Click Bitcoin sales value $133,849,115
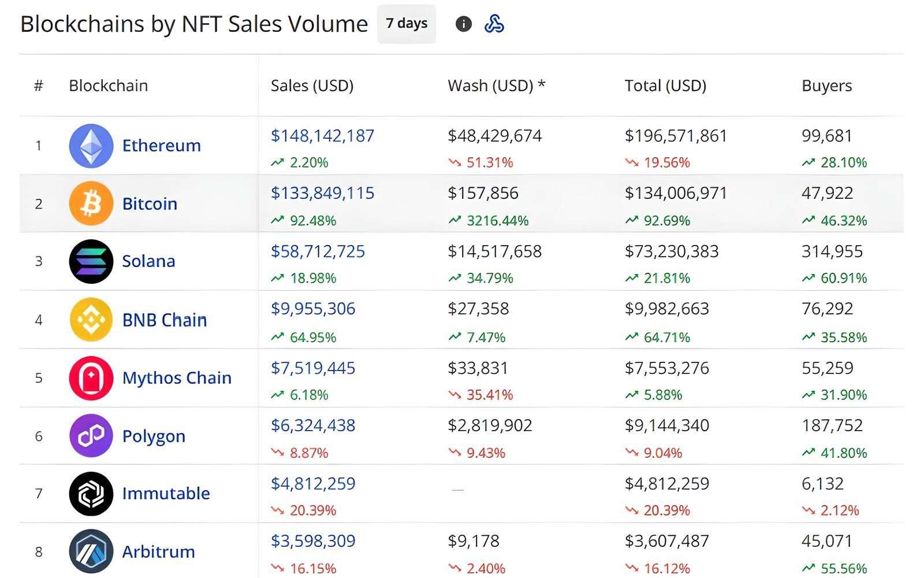This screenshot has width=924, height=578. click(323, 193)
